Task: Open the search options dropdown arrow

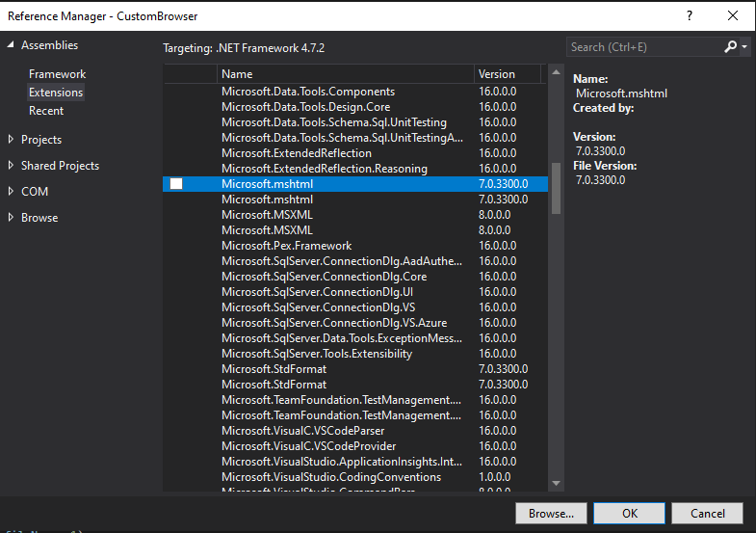Action: pos(744,46)
